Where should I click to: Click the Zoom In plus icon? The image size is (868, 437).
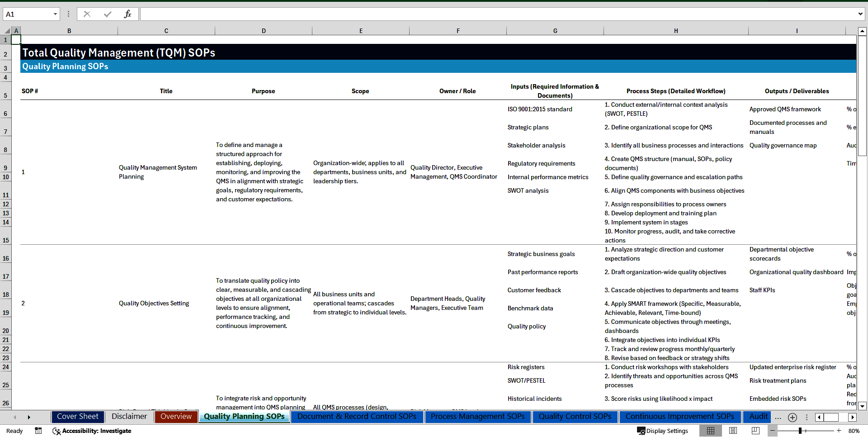839,431
